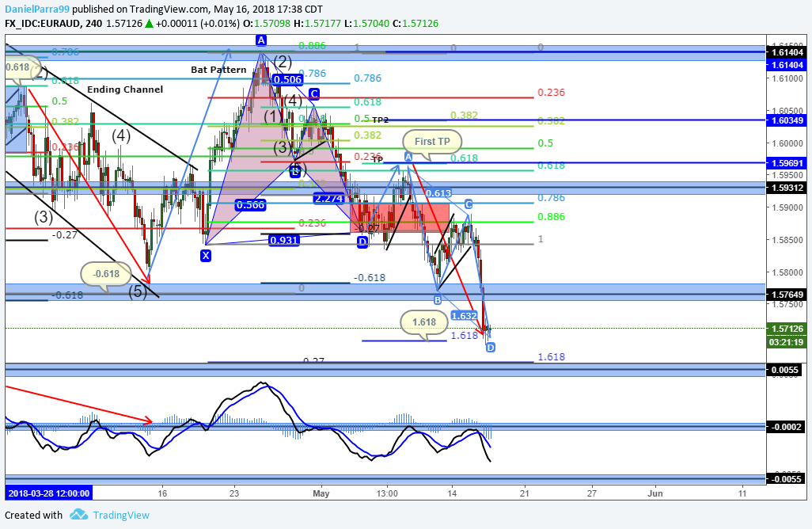
Task: Open the DanielParra99 author profile link
Action: [38, 9]
